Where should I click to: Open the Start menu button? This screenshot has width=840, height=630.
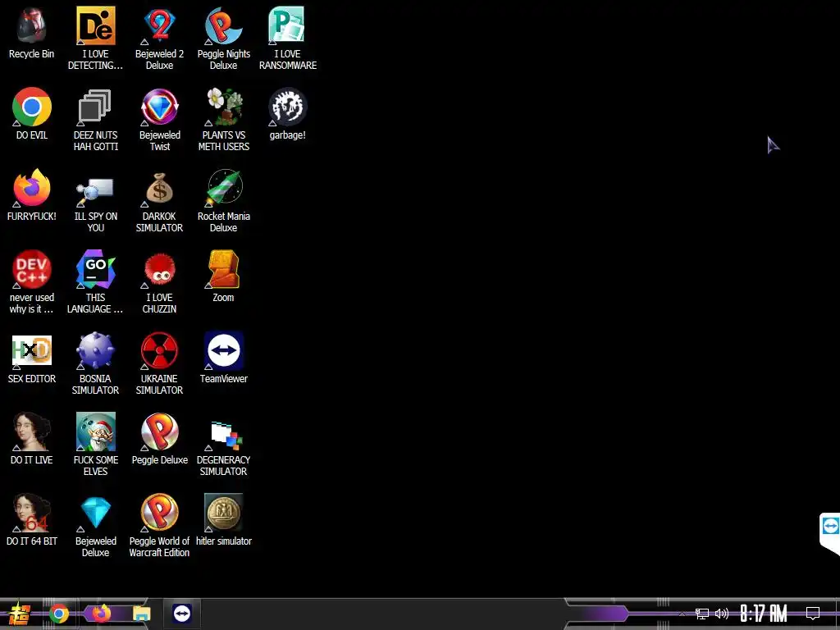point(20,614)
